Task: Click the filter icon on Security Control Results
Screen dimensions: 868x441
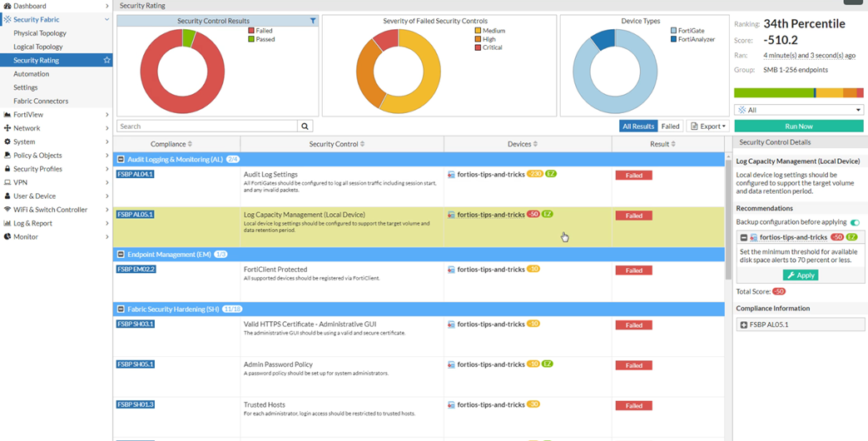Action: click(x=313, y=21)
